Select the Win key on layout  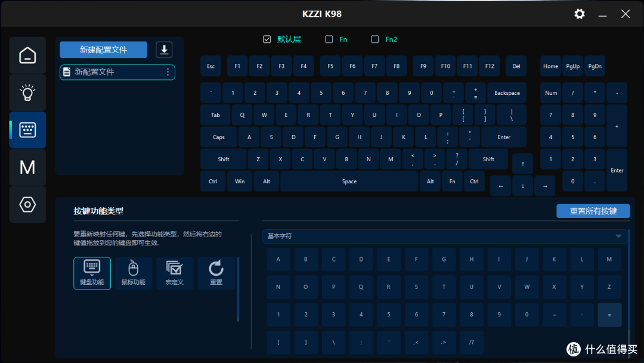coord(240,181)
